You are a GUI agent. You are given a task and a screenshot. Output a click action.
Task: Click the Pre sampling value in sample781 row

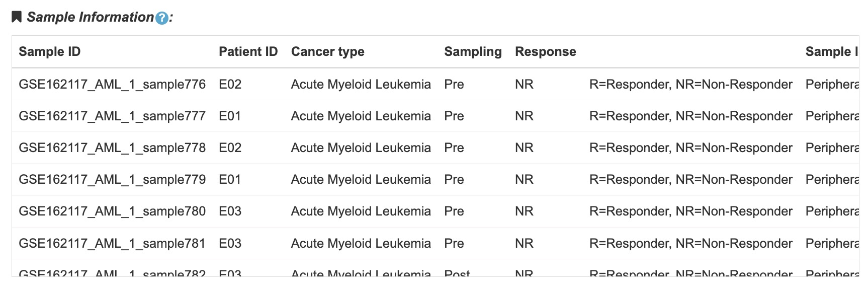coord(454,243)
